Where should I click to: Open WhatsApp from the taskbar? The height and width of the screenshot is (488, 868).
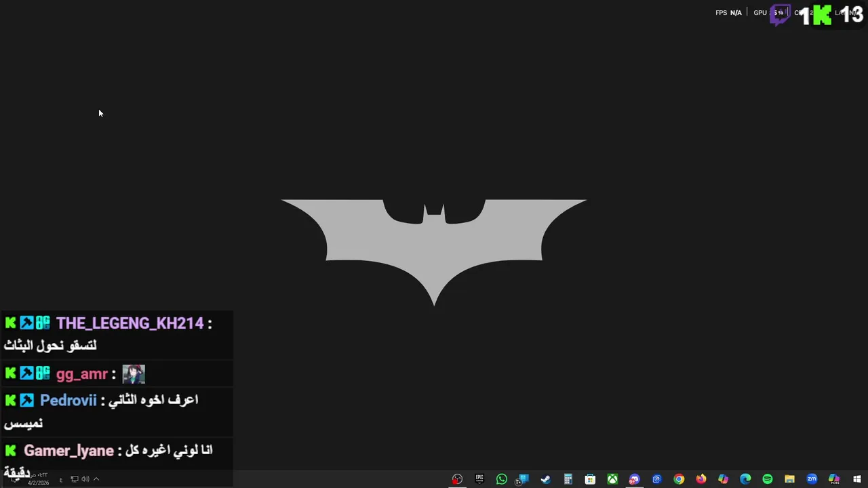tap(502, 479)
